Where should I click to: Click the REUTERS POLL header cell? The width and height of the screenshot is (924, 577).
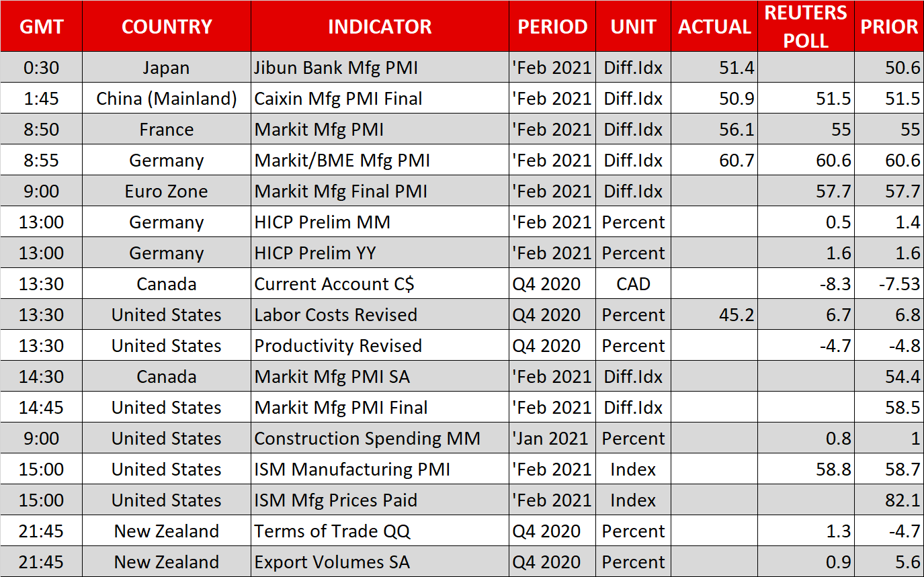coord(806,27)
